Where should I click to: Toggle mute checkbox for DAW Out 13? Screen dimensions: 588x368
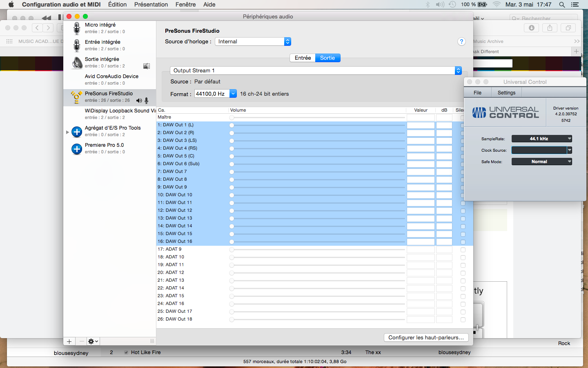tap(463, 218)
